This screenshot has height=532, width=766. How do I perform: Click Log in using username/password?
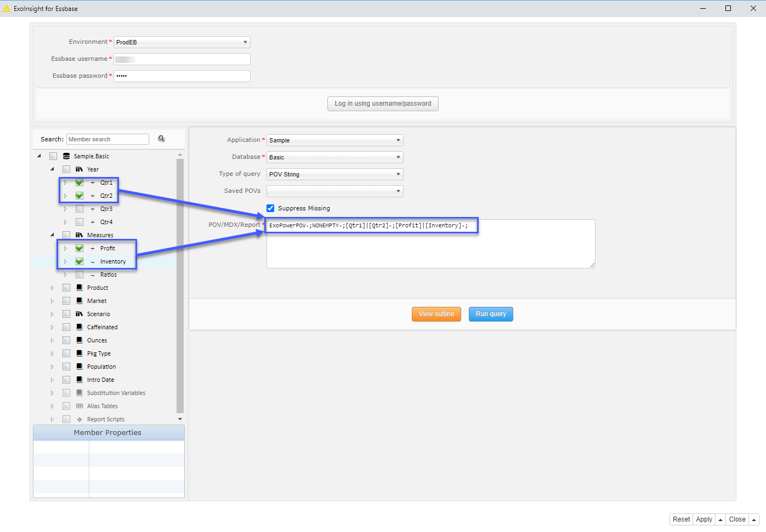[383, 104]
